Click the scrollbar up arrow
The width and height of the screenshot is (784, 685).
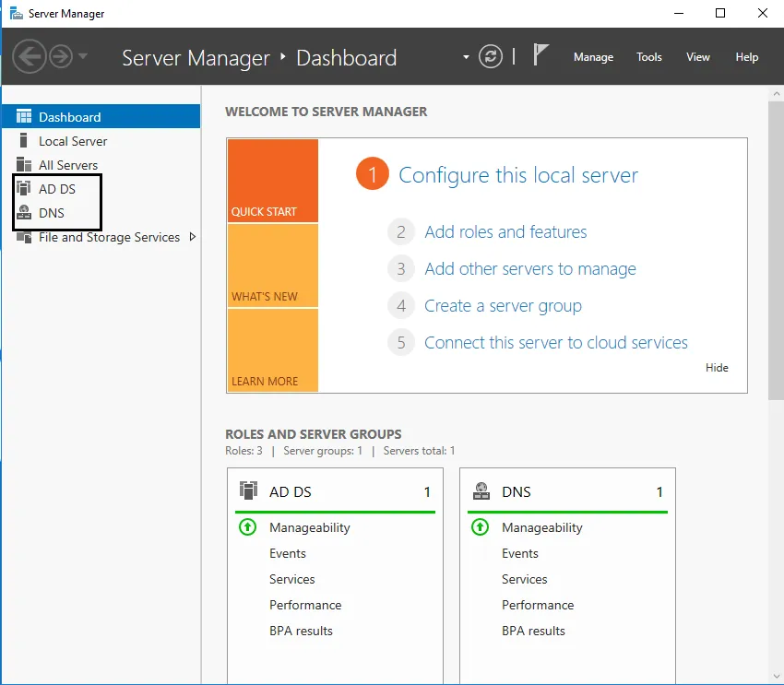(776, 93)
